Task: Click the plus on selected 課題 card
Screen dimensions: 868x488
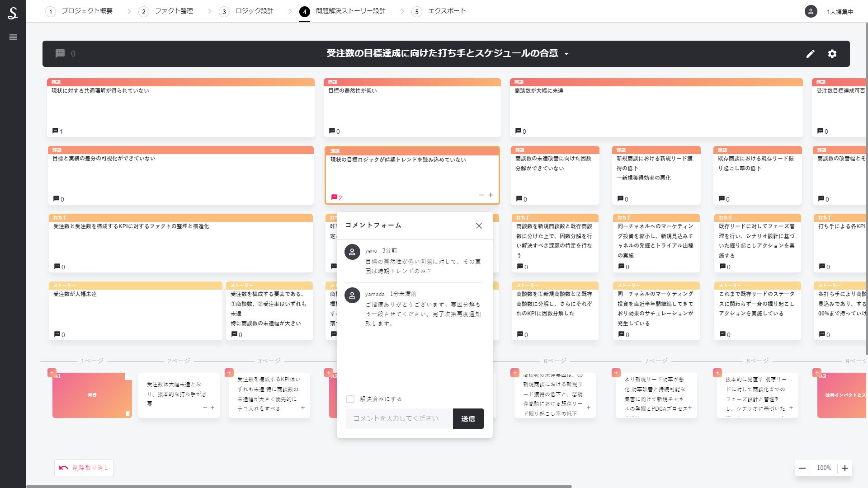Action: tap(491, 195)
